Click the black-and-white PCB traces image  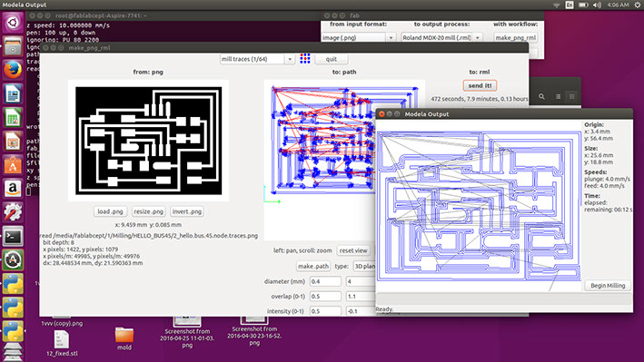(148, 141)
